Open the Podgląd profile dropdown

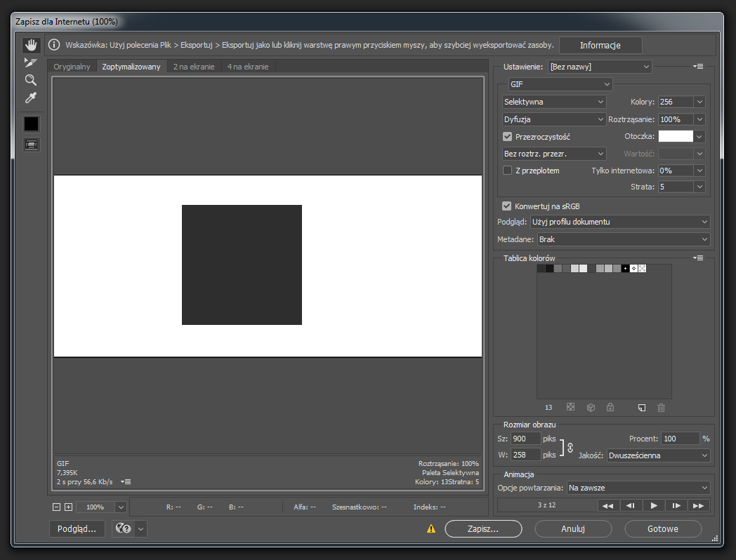coord(620,222)
